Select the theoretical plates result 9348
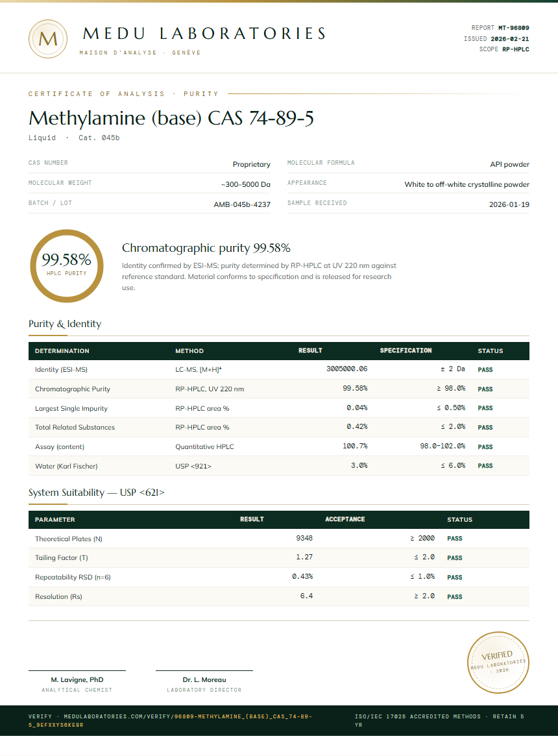The width and height of the screenshot is (558, 756). click(304, 538)
